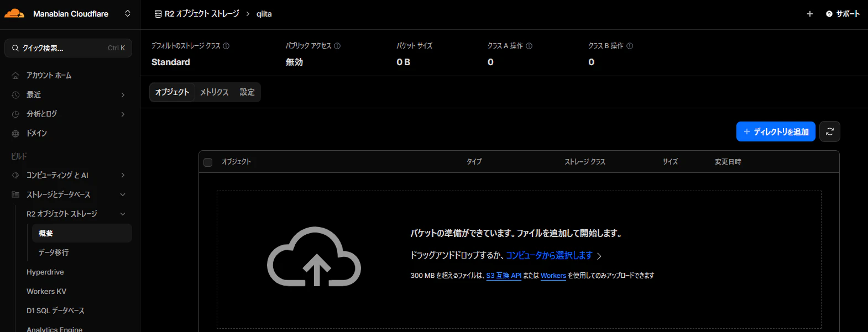Screen dimensions: 868x332
Task: Click the タイプ column header
Action: pos(474,162)
